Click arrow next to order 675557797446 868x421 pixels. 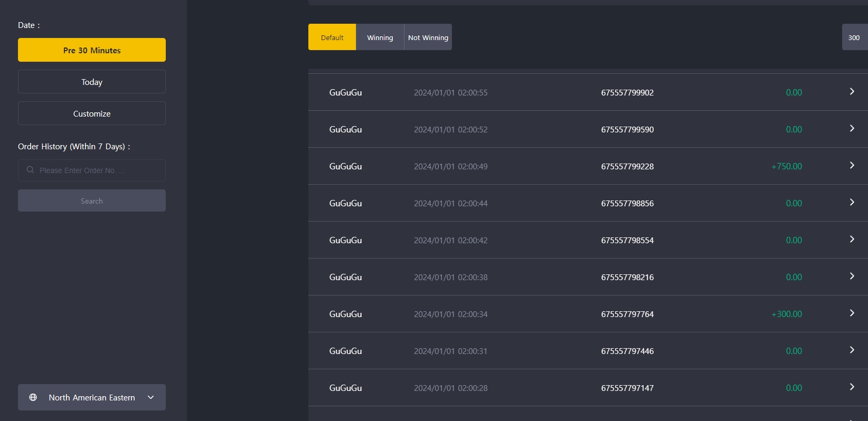[x=852, y=350]
